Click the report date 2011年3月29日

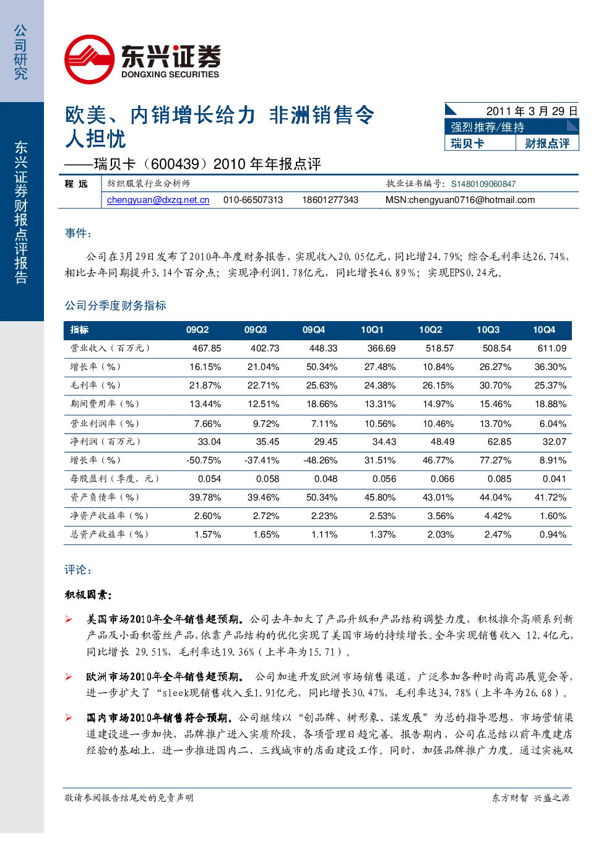pos(532,111)
